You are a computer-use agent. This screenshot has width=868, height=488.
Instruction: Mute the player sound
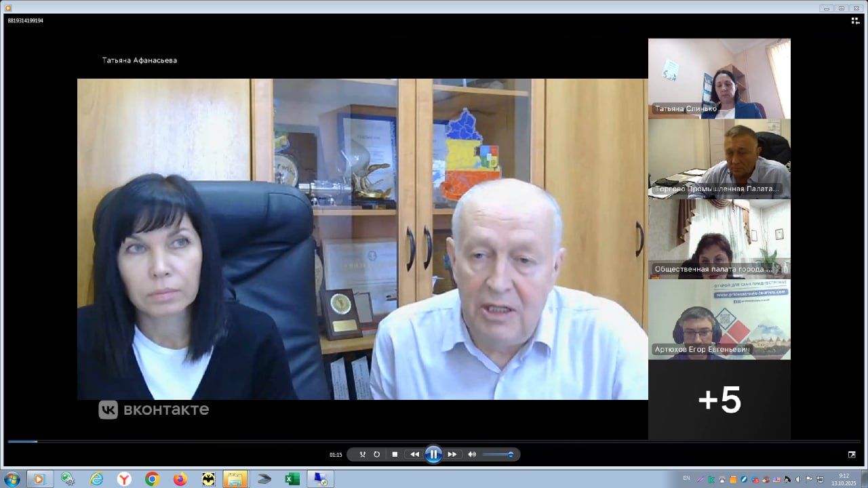coord(472,454)
